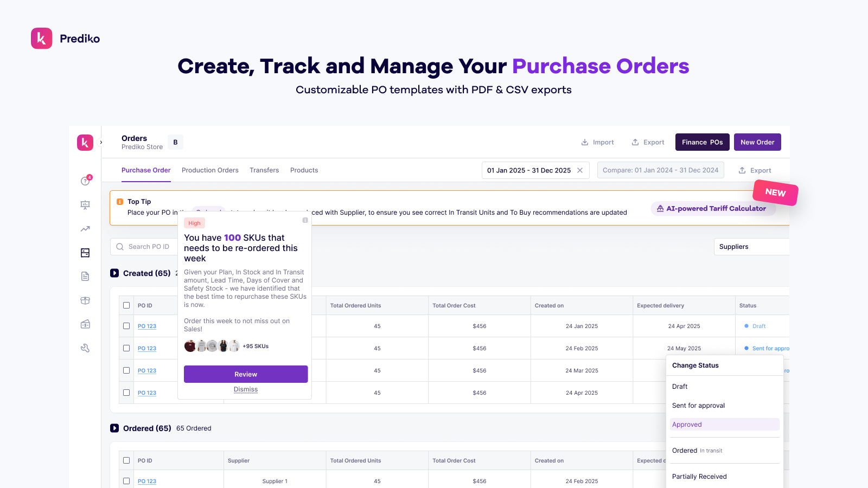Open PO 123 link created 24 Mar 2025

point(147,370)
